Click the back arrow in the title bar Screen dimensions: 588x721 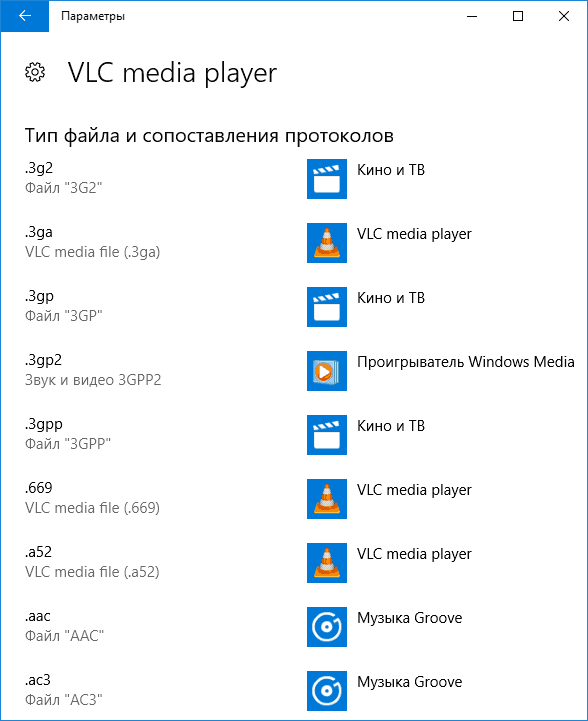tap(25, 16)
